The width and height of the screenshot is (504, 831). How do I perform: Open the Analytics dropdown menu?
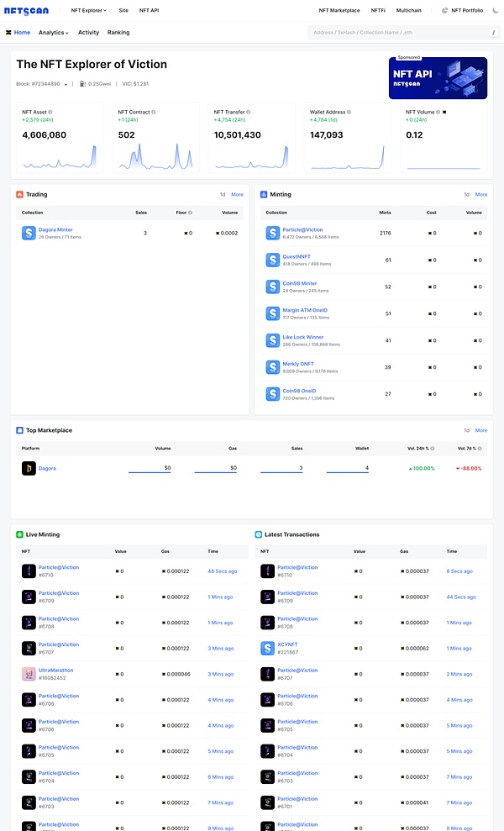(54, 33)
